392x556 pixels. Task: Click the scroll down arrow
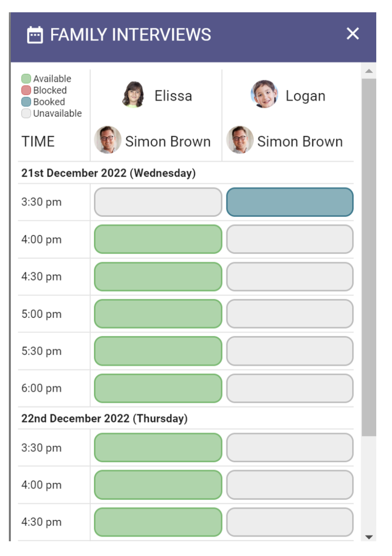point(369,537)
